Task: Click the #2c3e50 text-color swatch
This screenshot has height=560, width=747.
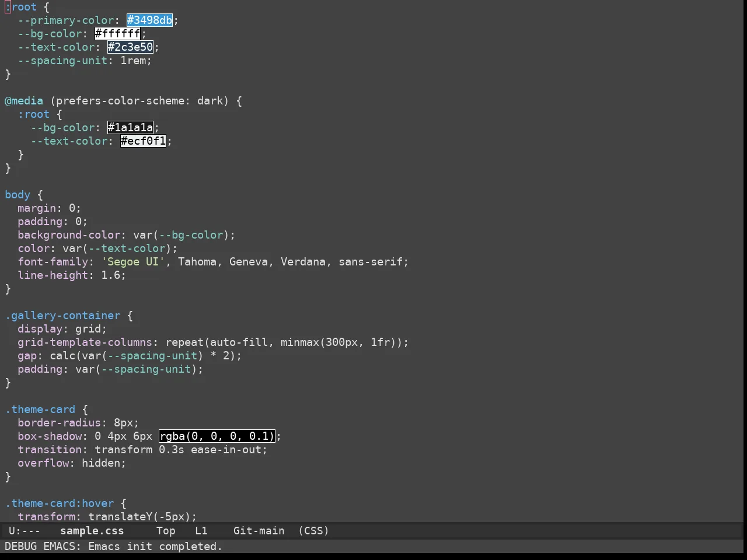Action: (x=131, y=47)
